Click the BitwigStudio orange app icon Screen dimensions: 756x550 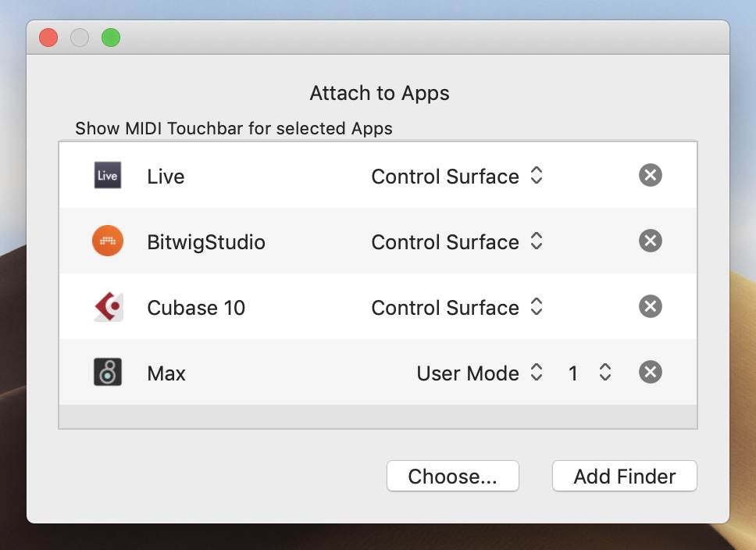click(x=107, y=241)
